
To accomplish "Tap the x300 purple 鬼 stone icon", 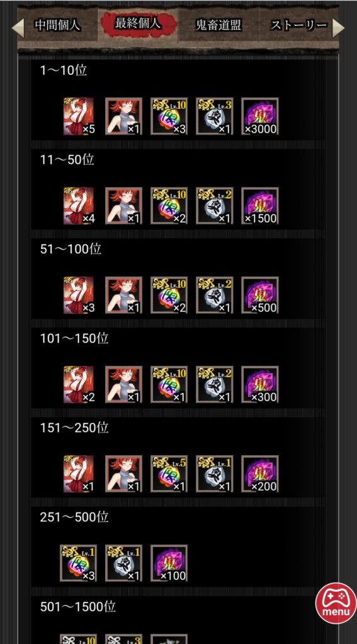I will tap(259, 384).
